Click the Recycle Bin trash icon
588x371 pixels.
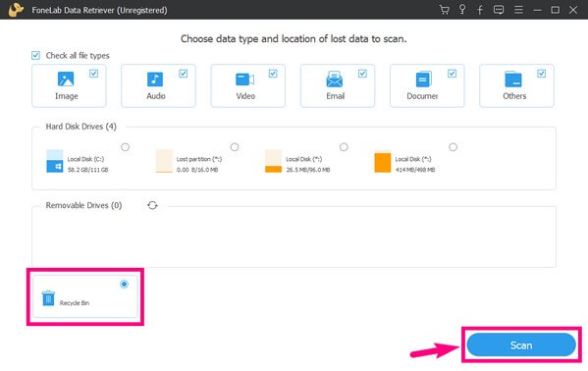coord(48,298)
